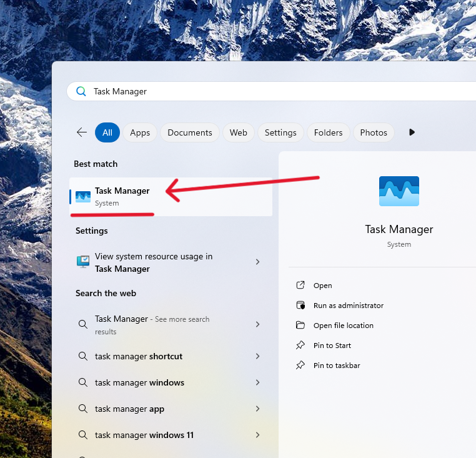Open Task Manager best match result
Image resolution: width=476 pixels, height=458 pixels.
[x=171, y=196]
